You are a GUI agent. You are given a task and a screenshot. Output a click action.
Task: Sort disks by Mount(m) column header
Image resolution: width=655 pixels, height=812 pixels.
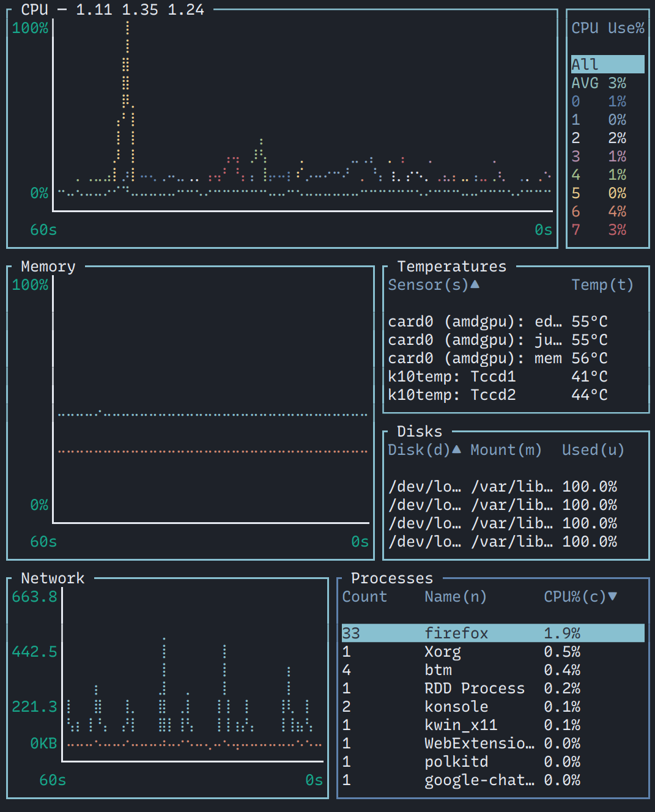(506, 450)
